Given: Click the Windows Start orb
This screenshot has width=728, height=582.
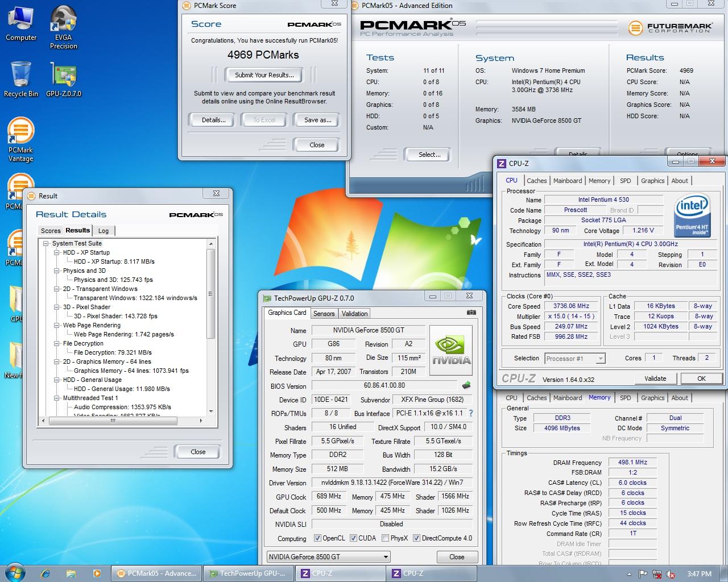Looking at the screenshot, I should (15, 573).
